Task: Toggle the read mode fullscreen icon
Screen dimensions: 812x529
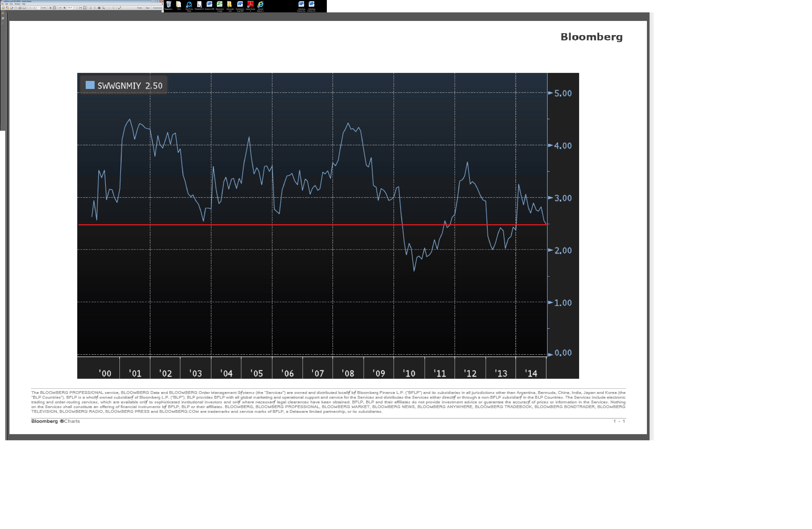Action: 120,8
